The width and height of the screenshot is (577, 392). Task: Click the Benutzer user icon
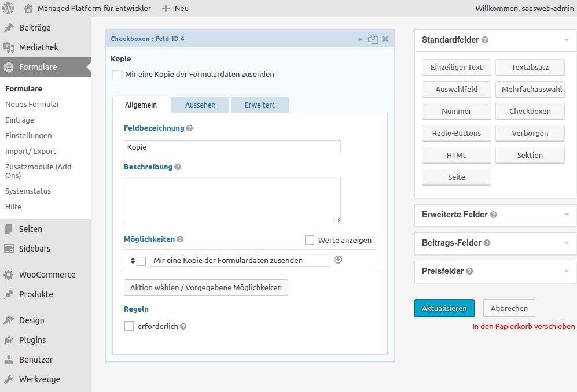tap(9, 360)
